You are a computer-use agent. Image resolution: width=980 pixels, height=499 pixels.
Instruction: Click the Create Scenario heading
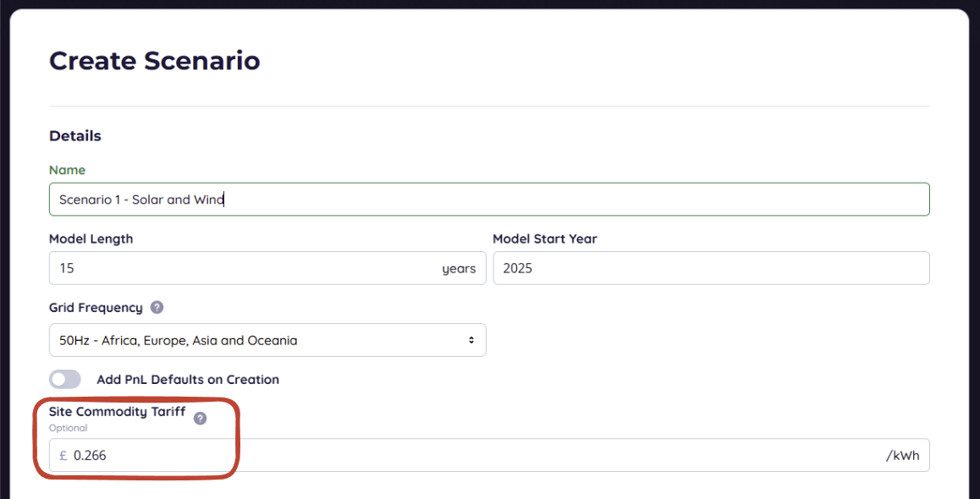[x=154, y=61]
